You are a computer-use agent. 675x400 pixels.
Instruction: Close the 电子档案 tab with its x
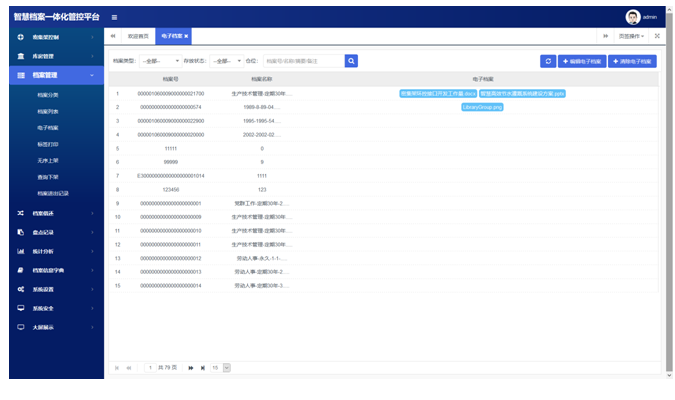click(x=186, y=36)
